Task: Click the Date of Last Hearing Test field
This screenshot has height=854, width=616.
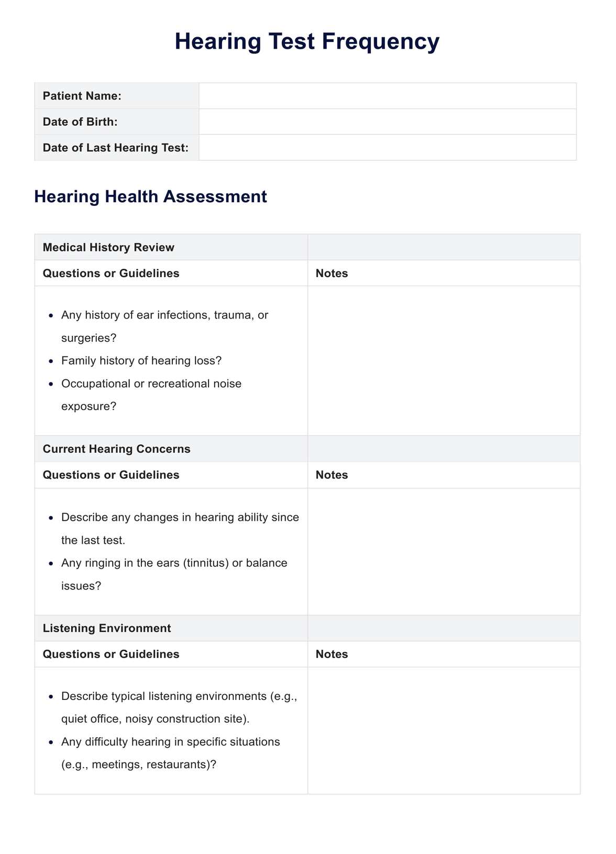Action: coord(387,147)
